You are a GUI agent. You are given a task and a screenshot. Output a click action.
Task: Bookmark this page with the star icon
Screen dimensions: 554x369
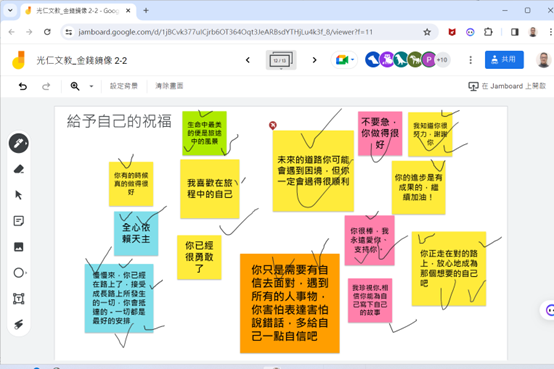(427, 32)
